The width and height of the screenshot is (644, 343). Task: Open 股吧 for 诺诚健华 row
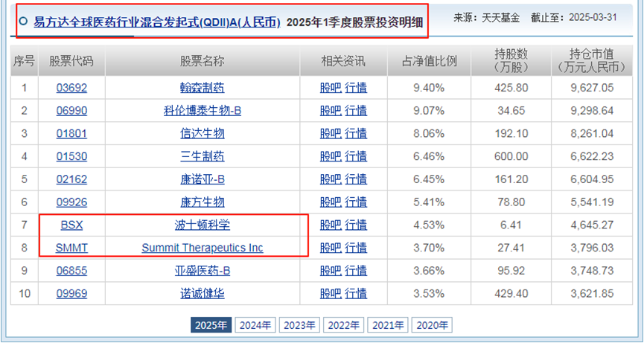pyautogui.click(x=331, y=294)
